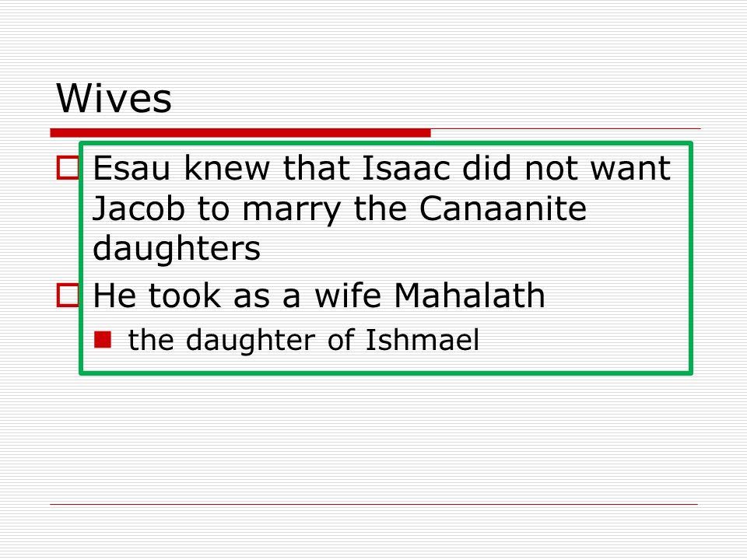Click the thin red line right of title bar
The image size is (747, 560).
click(566, 128)
